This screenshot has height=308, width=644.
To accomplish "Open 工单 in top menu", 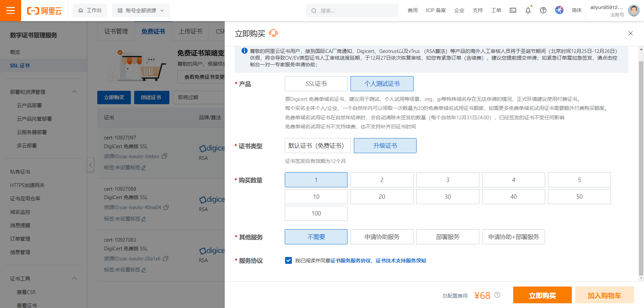I will (x=496, y=10).
